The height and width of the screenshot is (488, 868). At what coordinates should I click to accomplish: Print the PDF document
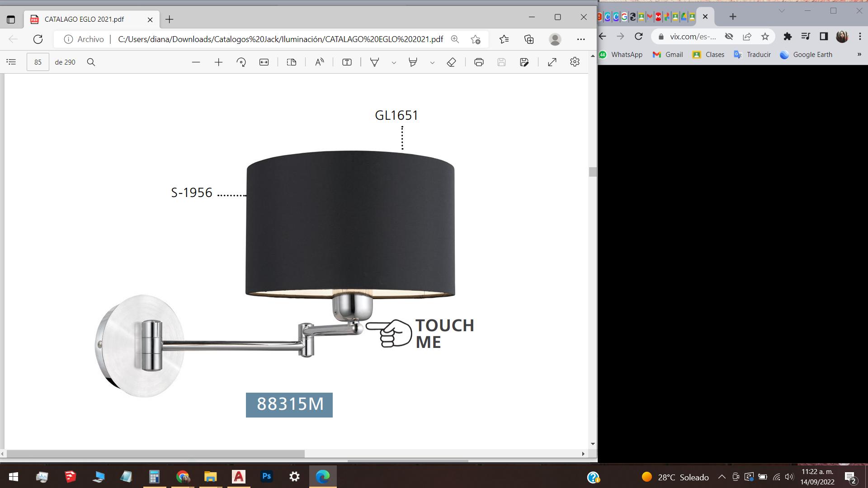479,62
